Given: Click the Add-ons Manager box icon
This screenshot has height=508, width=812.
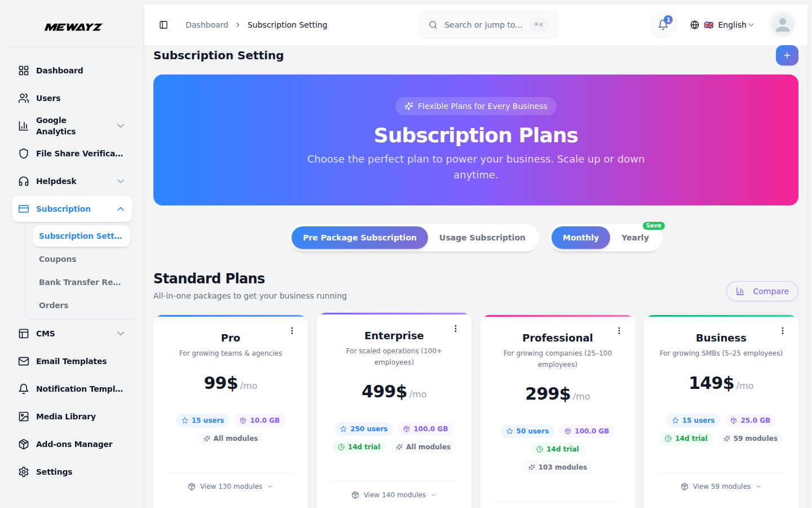Looking at the screenshot, I should [23, 444].
